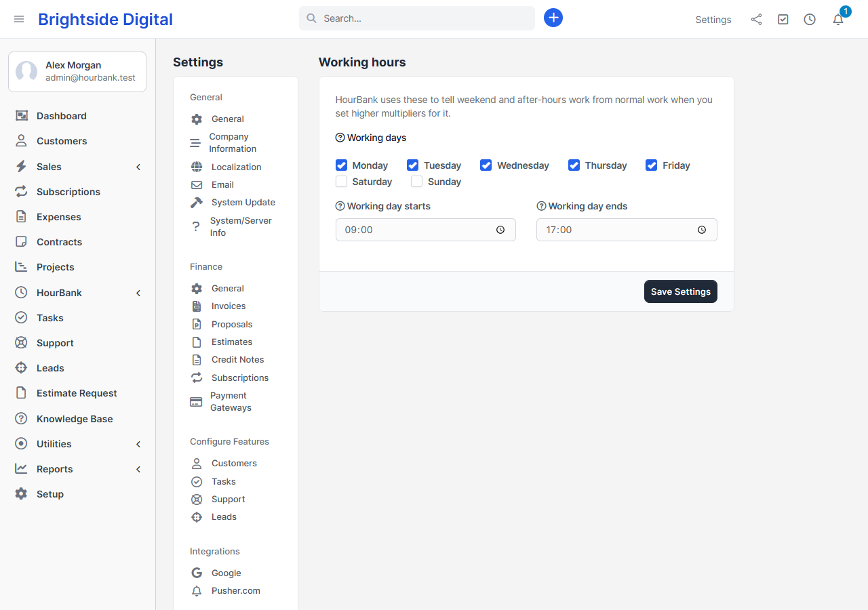868x610 pixels.
Task: Uncheck the Wednesday checkbox
Action: tap(486, 165)
